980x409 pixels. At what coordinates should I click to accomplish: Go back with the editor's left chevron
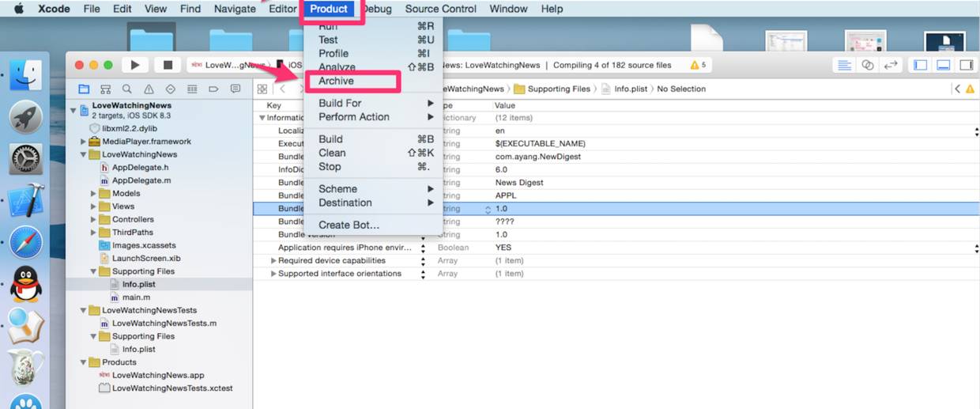[283, 89]
